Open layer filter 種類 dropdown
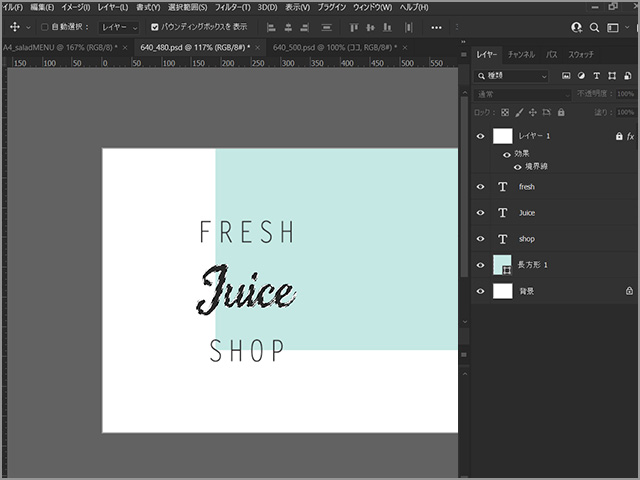The height and width of the screenshot is (480, 640). coord(511,76)
